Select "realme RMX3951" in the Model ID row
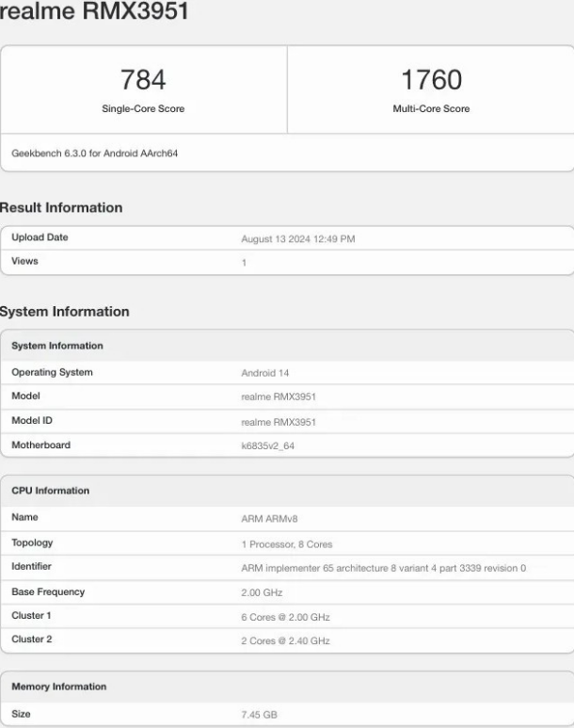 (x=279, y=422)
